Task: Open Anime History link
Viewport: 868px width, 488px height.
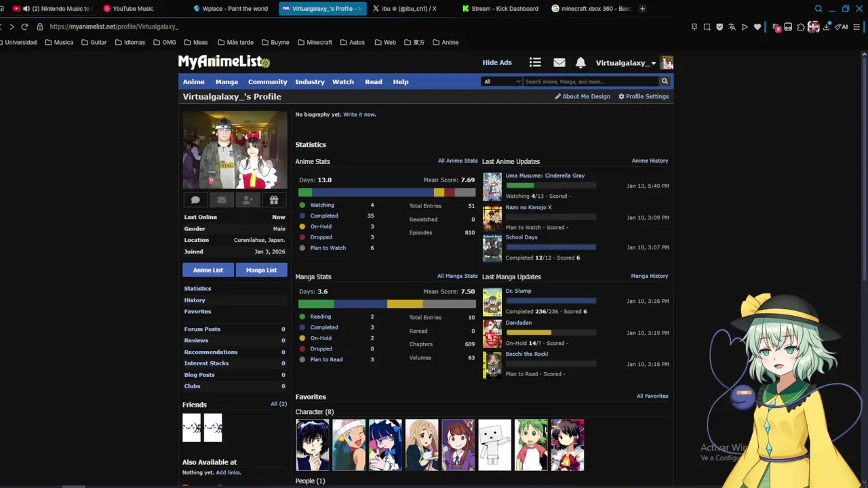Action: (x=650, y=161)
